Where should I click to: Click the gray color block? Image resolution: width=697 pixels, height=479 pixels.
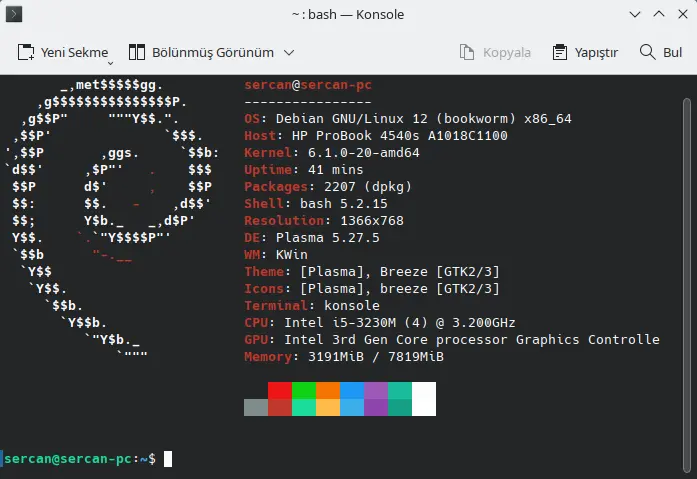pyautogui.click(x=256, y=407)
